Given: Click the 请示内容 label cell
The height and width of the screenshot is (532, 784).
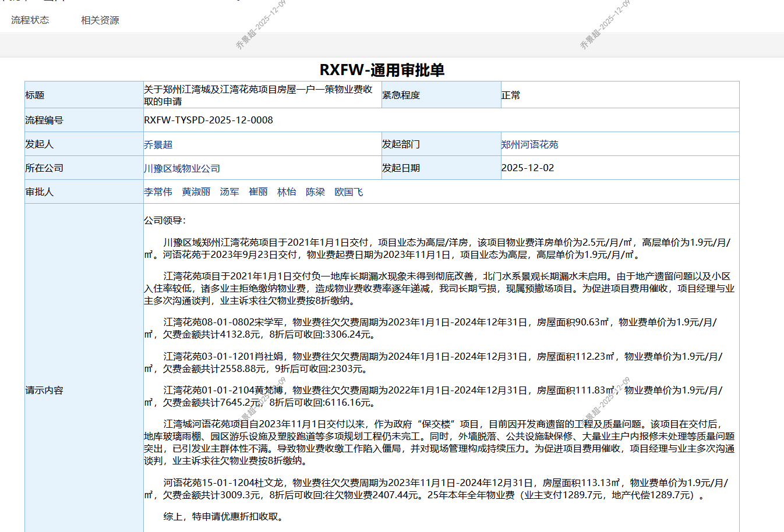Looking at the screenshot, I should [44, 390].
